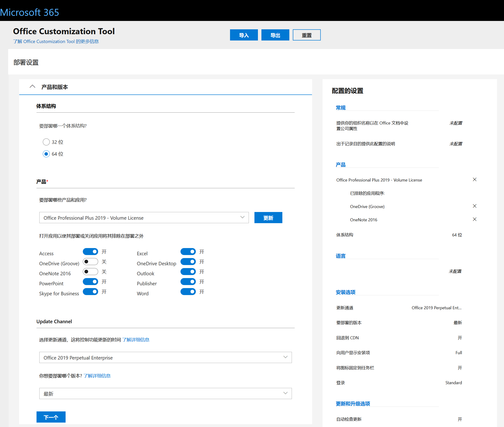
Task: Open the Office 2019 Perpetual Enterprise channel dropdown
Action: pos(165,357)
